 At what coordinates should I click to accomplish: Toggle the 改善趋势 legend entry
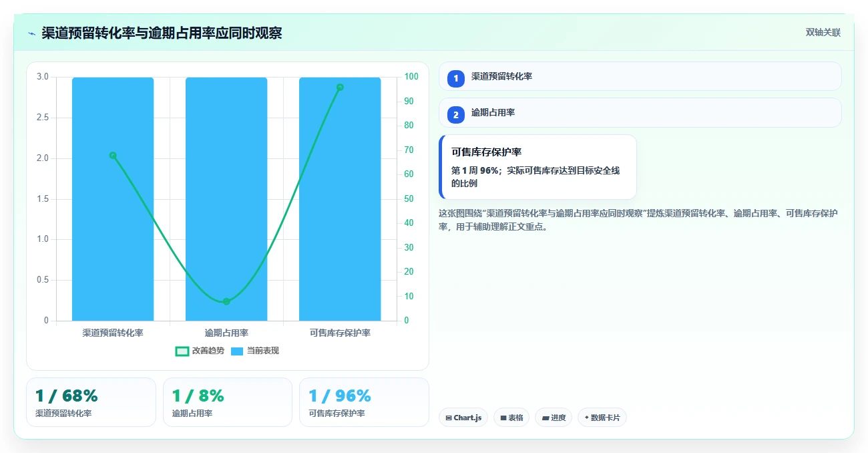click(x=200, y=351)
